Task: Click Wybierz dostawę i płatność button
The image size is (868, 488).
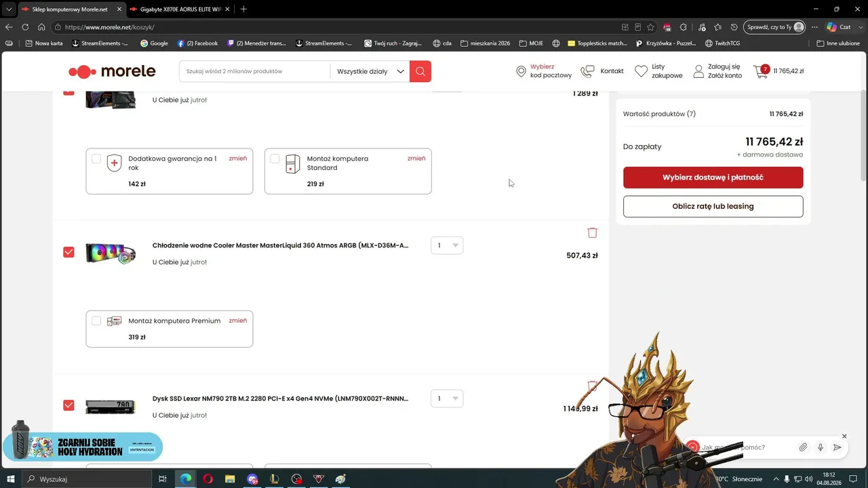Action: [713, 178]
